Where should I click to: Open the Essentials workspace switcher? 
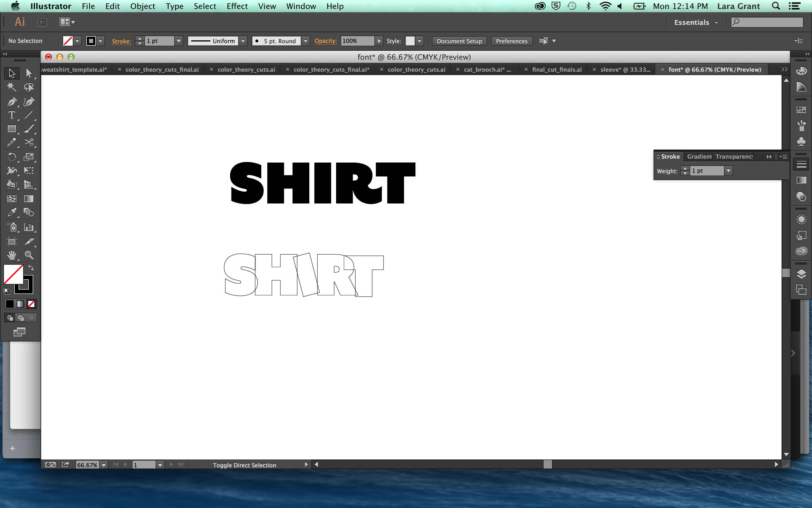(696, 23)
